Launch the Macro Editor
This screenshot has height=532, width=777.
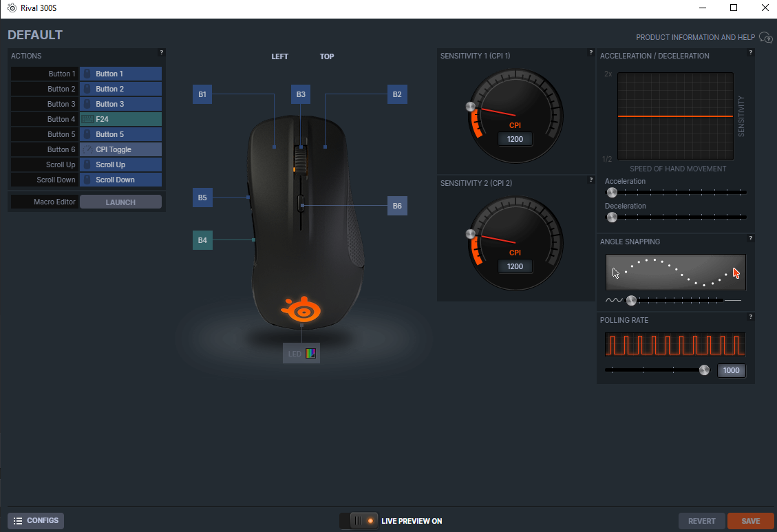[x=120, y=202]
